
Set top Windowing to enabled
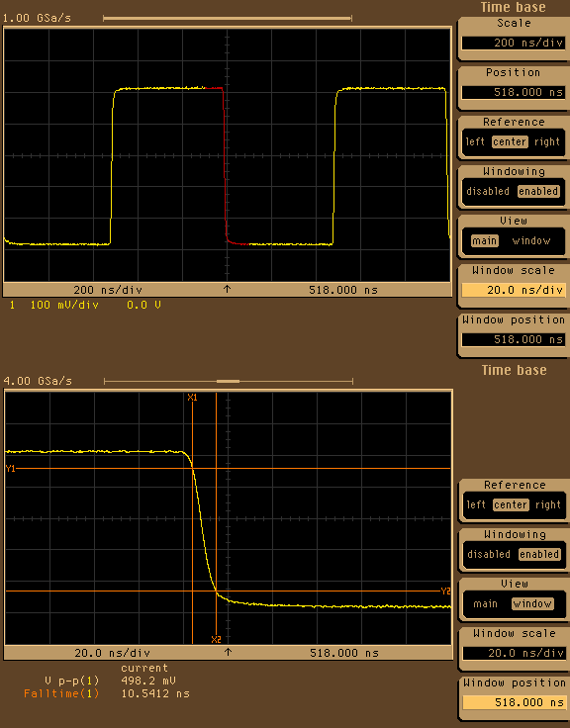(538, 191)
